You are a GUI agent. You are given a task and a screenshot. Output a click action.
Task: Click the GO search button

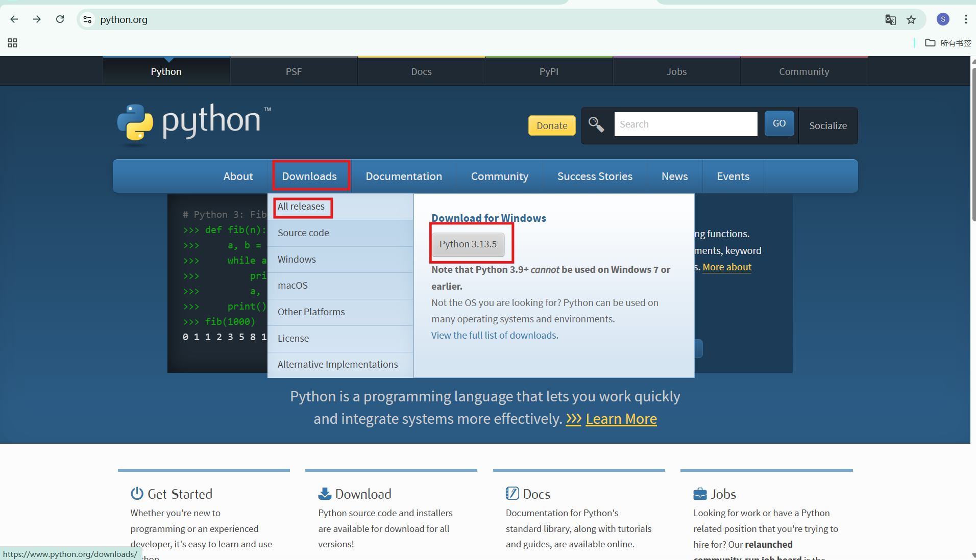tap(779, 123)
